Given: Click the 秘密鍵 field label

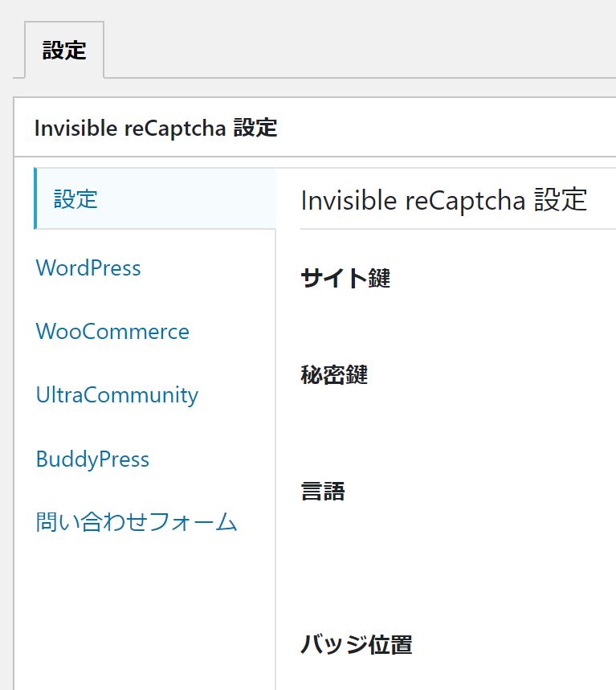Looking at the screenshot, I should tap(334, 375).
